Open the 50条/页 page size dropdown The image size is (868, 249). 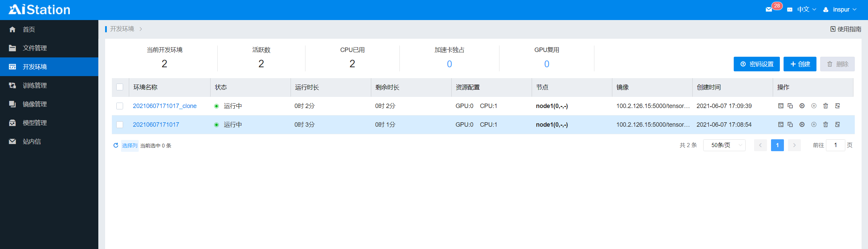point(724,145)
